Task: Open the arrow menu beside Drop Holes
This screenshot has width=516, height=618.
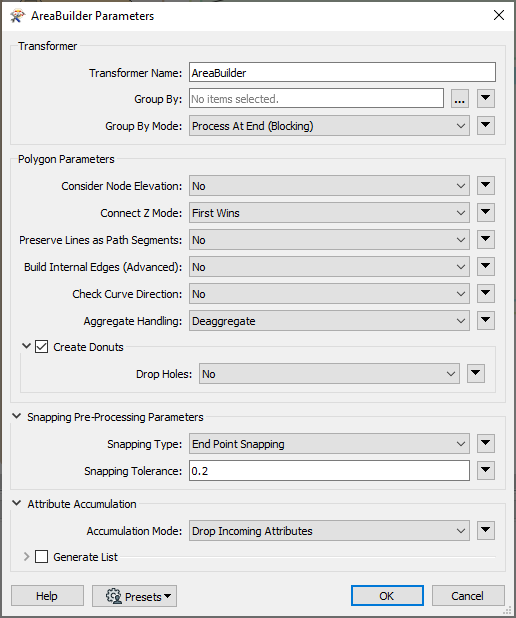Action: coord(476,374)
